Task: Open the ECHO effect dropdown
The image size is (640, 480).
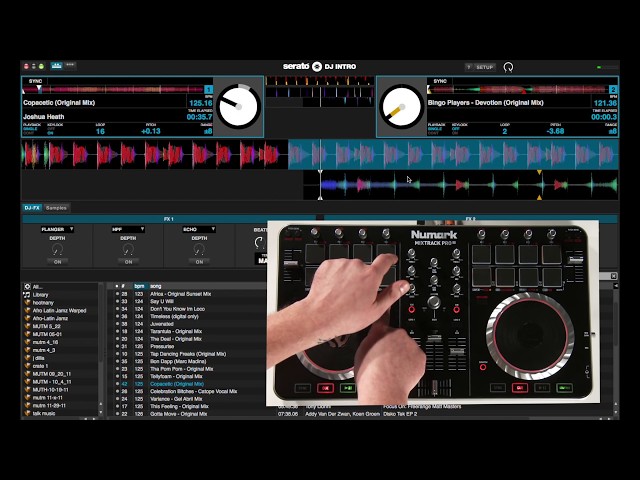Action: (x=199, y=229)
